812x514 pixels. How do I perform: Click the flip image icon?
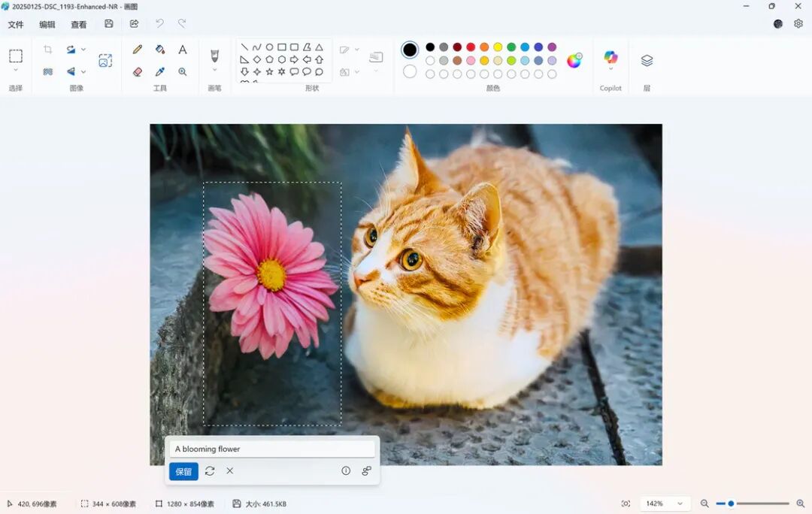pos(71,71)
